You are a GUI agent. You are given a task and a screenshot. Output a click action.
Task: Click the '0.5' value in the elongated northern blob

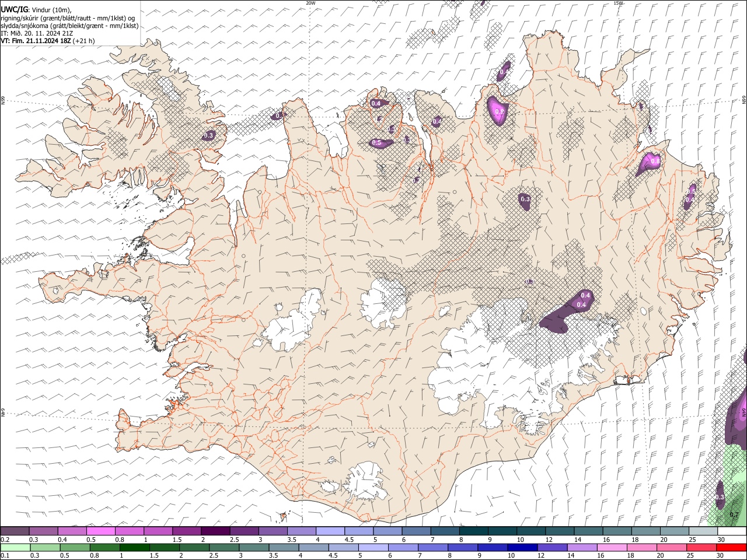[376, 143]
